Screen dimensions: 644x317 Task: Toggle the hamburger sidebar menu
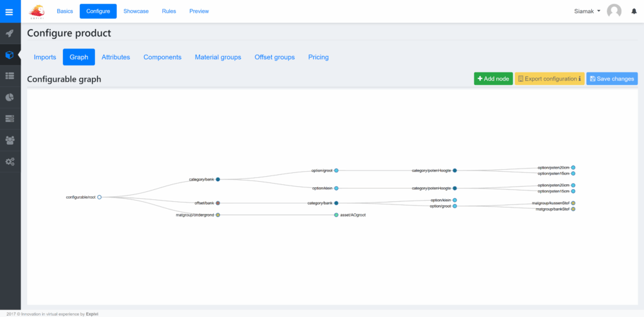pos(9,11)
